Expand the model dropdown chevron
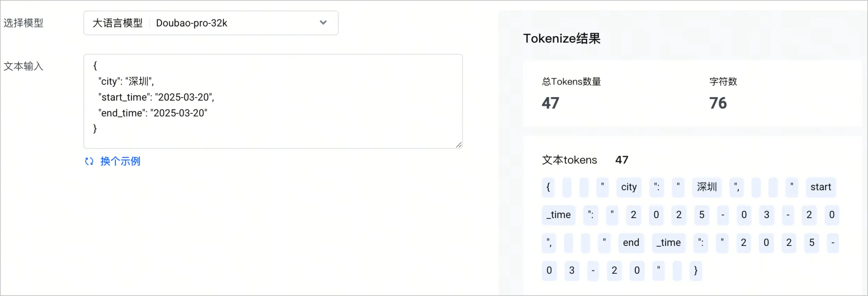The image size is (868, 296). tap(323, 23)
